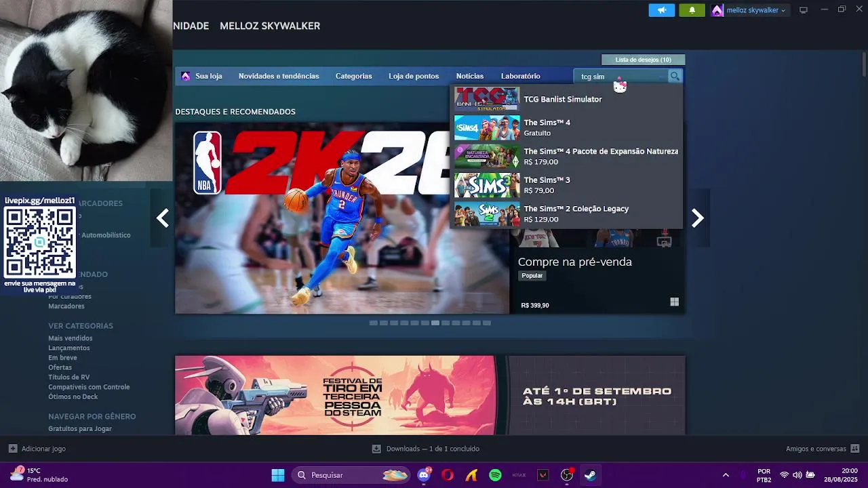
Task: Switch to OBS Studio in taskbar
Action: [567, 475]
